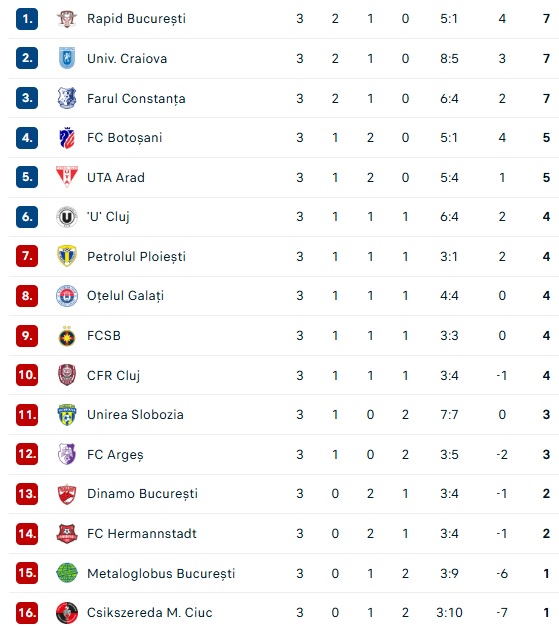Image resolution: width=559 pixels, height=627 pixels.
Task: Click the red rank 16 position badge
Action: (x=27, y=613)
